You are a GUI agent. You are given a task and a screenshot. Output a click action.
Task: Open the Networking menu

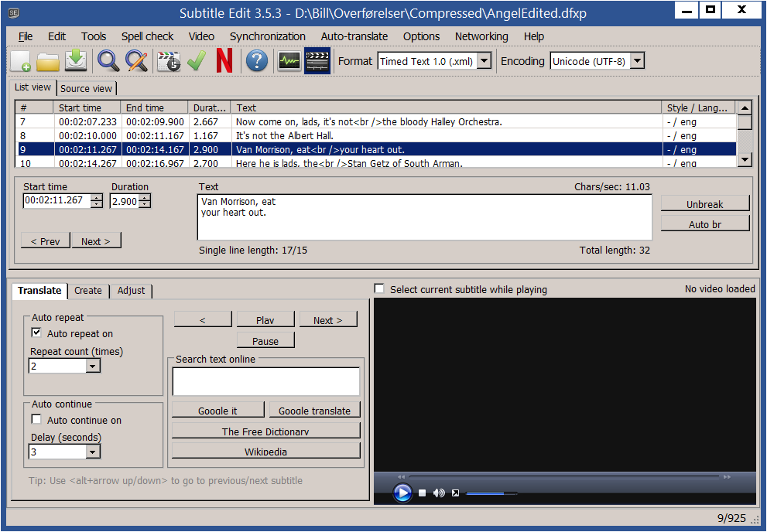481,36
